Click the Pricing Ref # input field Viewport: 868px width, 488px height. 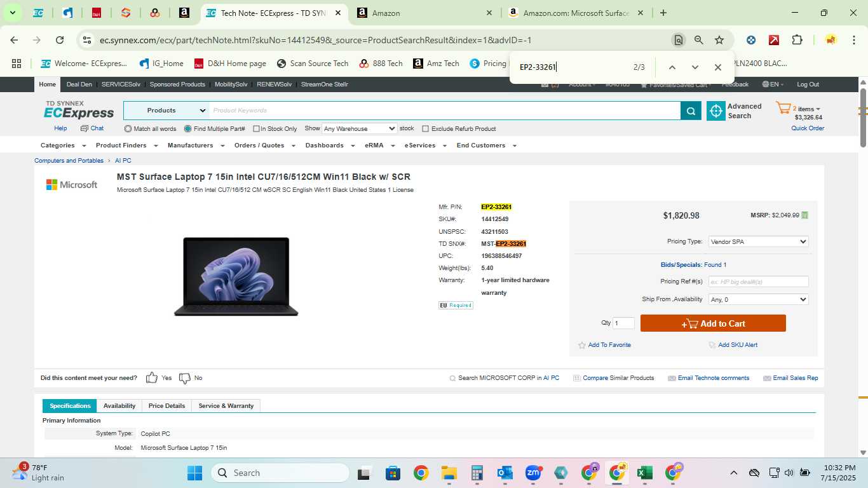(x=758, y=281)
